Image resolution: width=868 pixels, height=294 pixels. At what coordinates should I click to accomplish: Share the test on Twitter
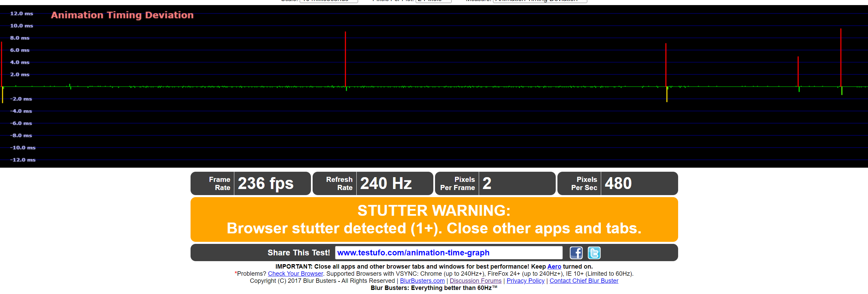[594, 253]
